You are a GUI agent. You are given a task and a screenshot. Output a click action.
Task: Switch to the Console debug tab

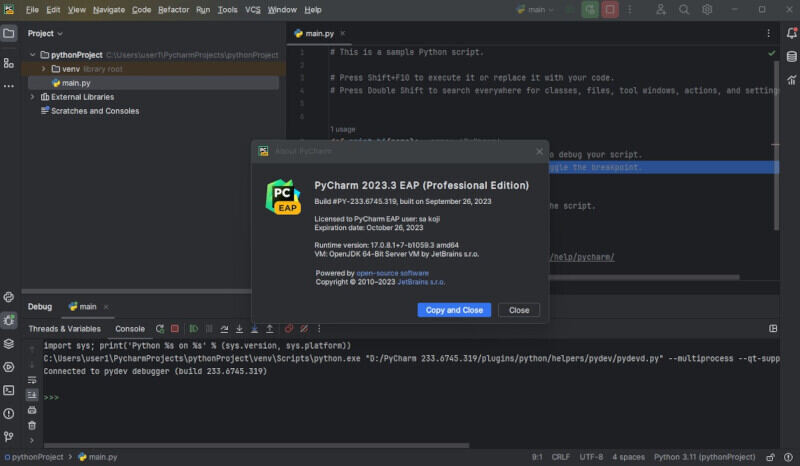click(130, 329)
